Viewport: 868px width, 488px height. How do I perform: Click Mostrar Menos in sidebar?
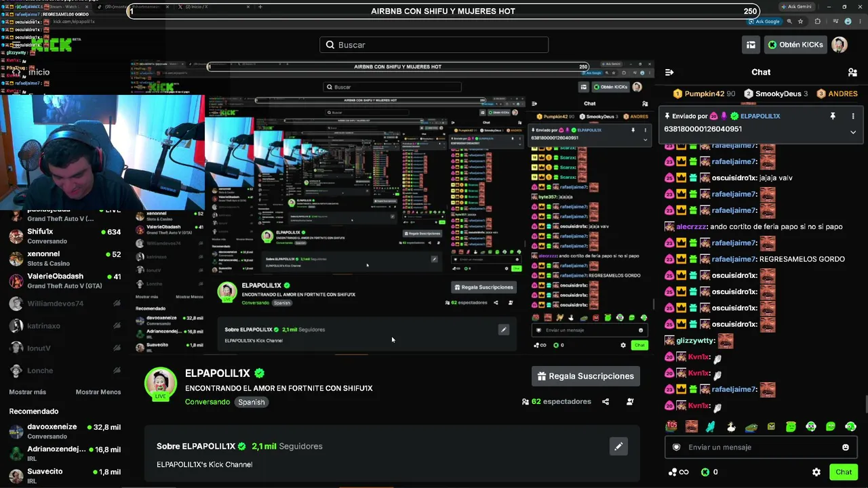pyautogui.click(x=98, y=392)
